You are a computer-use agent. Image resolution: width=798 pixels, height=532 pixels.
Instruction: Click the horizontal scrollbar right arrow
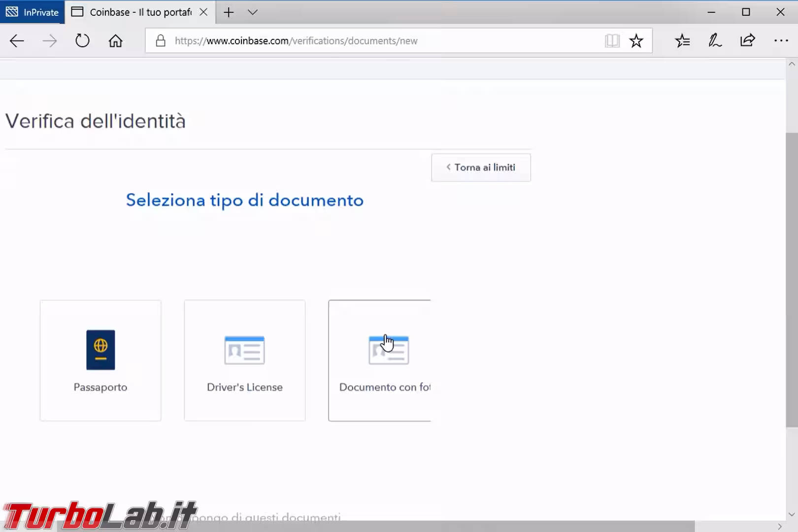tap(779, 527)
